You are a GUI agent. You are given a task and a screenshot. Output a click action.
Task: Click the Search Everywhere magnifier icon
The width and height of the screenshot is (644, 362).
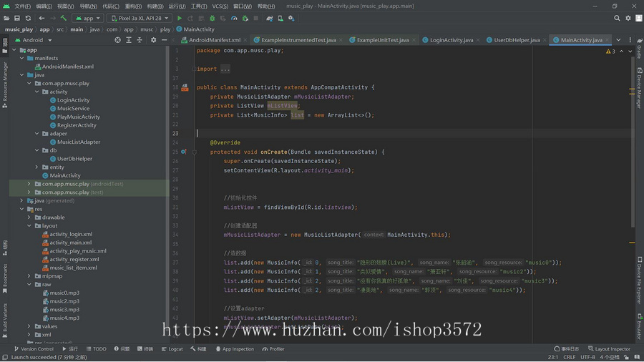click(x=617, y=18)
